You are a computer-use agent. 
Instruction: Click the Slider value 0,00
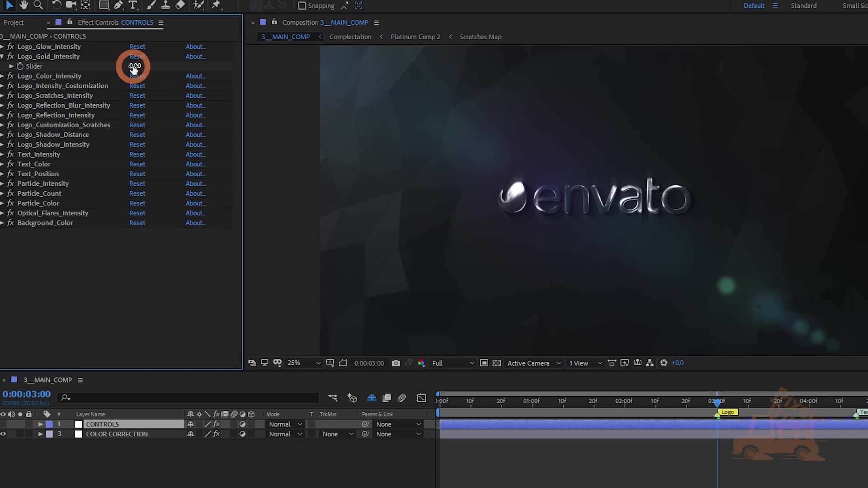[135, 66]
